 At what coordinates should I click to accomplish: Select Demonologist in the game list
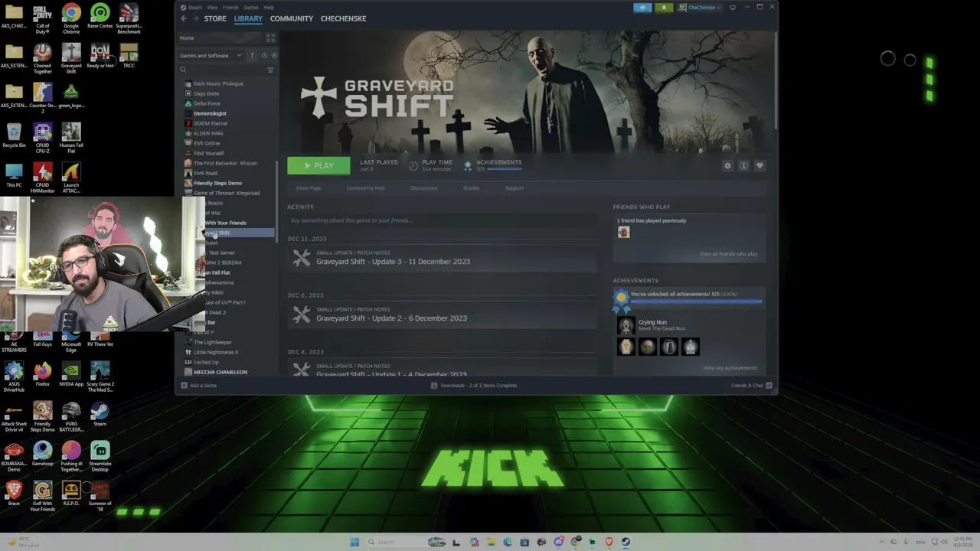(x=210, y=113)
